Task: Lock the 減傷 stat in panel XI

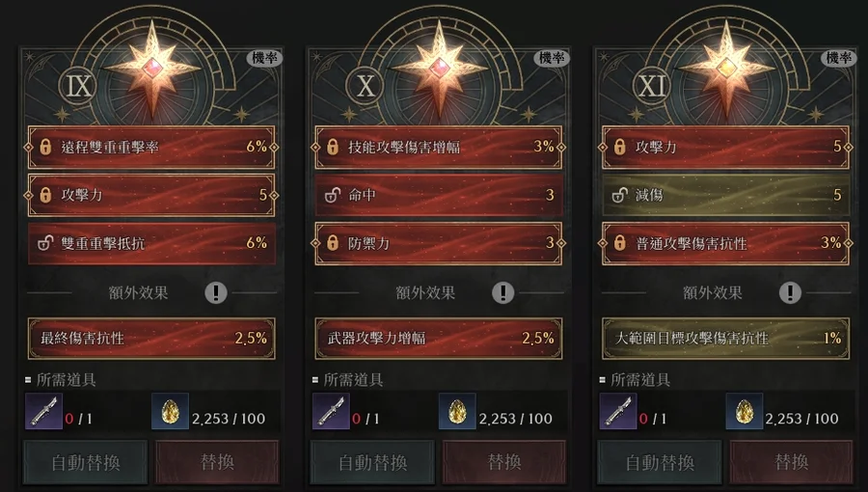Action: [619, 195]
